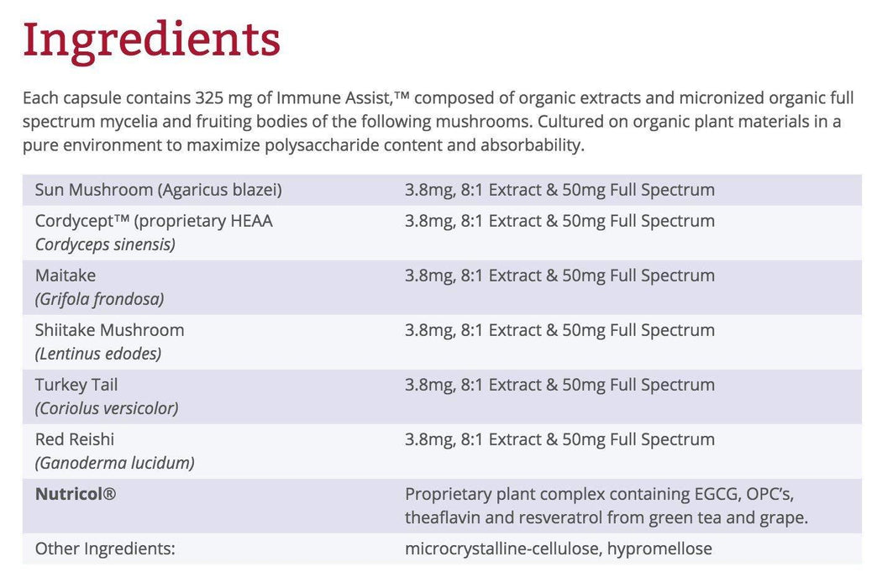Click the Coriolus versicolor scientific name
Viewport: 882px width, 588px height.
(x=107, y=408)
